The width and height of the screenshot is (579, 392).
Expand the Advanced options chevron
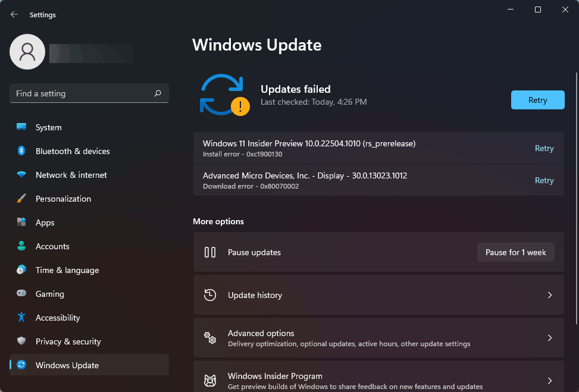click(x=549, y=337)
